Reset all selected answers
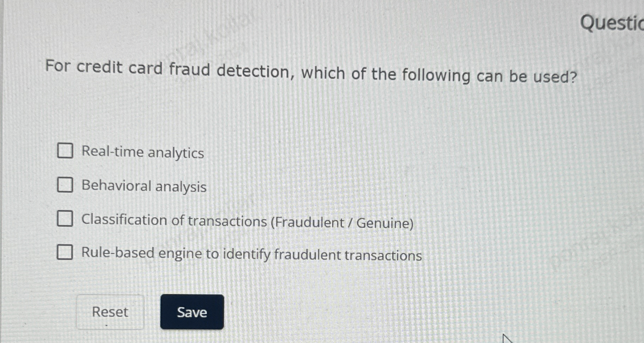Screen dimensions: 644x343 coord(110,312)
